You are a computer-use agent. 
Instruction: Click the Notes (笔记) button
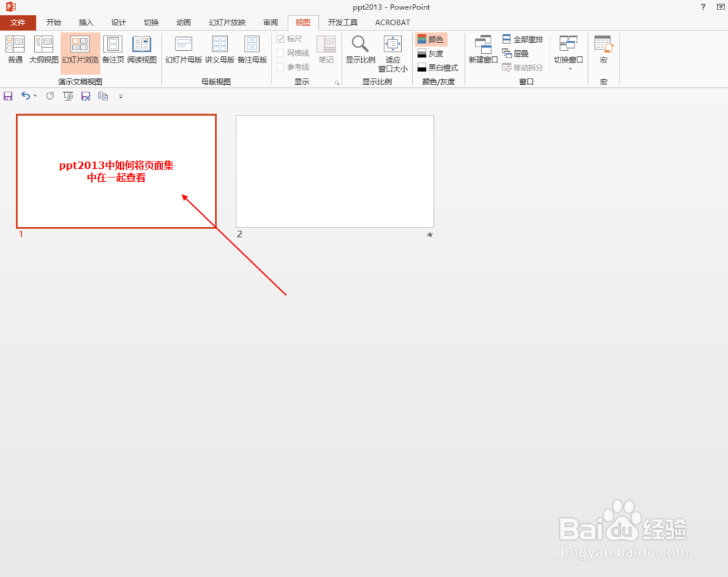point(326,49)
